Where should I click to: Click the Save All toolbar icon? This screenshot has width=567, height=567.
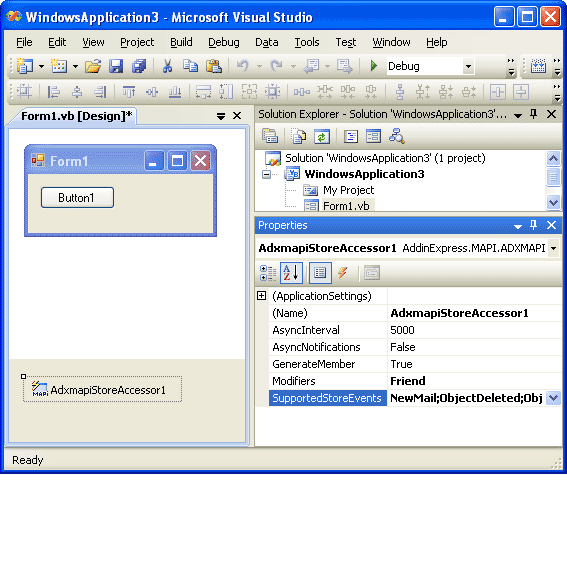(x=139, y=67)
